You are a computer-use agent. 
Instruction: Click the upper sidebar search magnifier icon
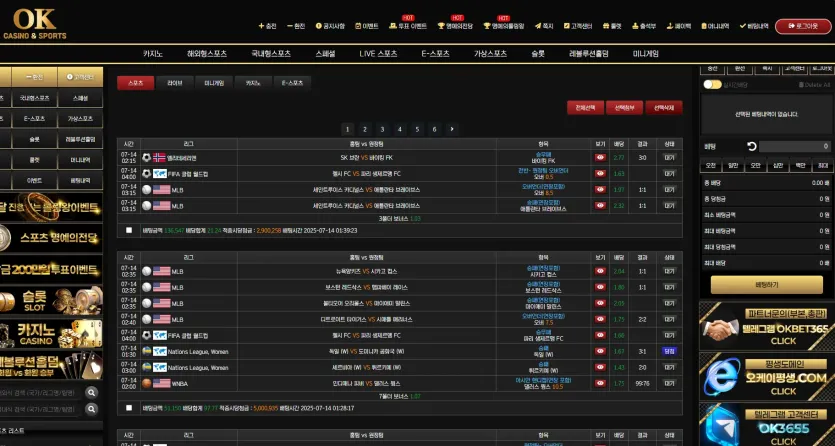tap(92, 393)
